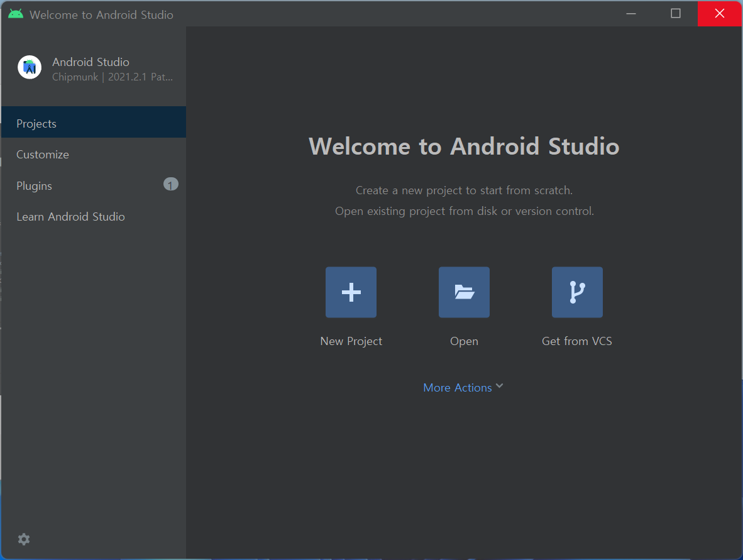743x560 pixels.
Task: Click the 'Create a new project' description text
Action: (464, 190)
